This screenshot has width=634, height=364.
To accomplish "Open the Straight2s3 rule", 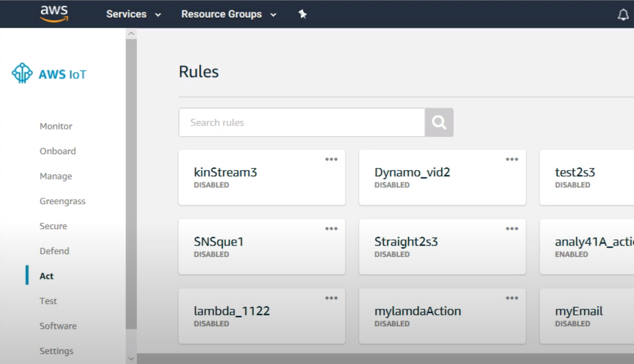I will (x=442, y=247).
